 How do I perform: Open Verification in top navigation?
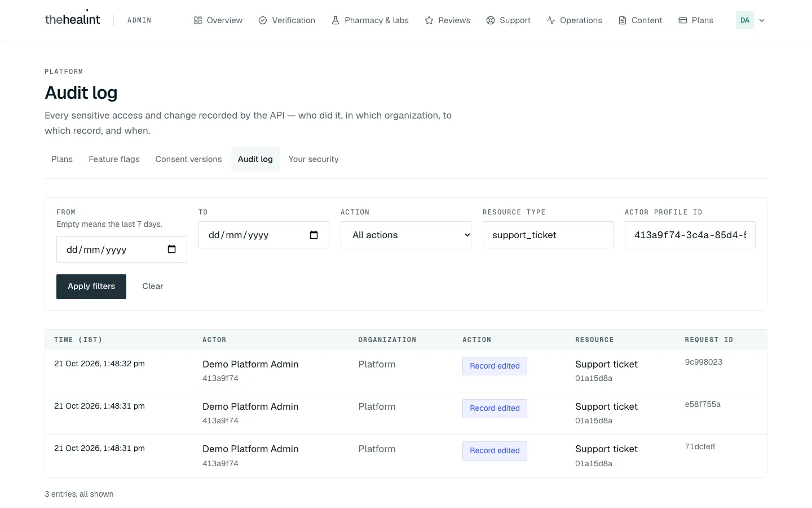[x=286, y=20]
